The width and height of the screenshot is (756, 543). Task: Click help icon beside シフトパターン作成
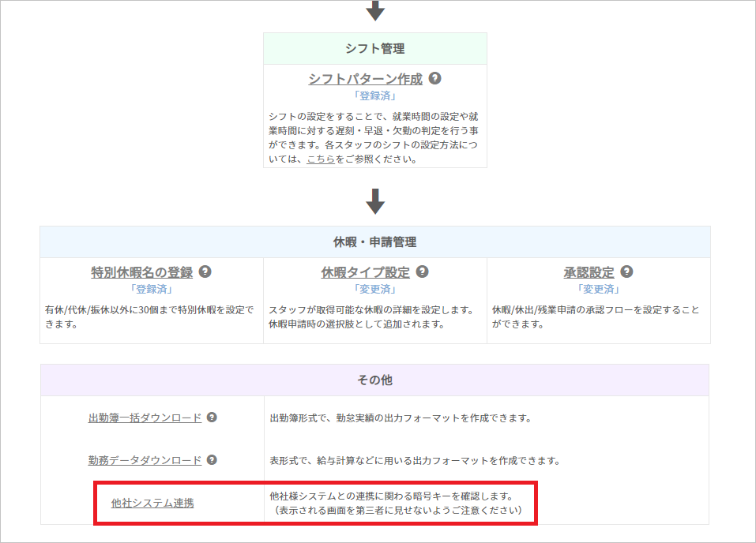tap(434, 79)
